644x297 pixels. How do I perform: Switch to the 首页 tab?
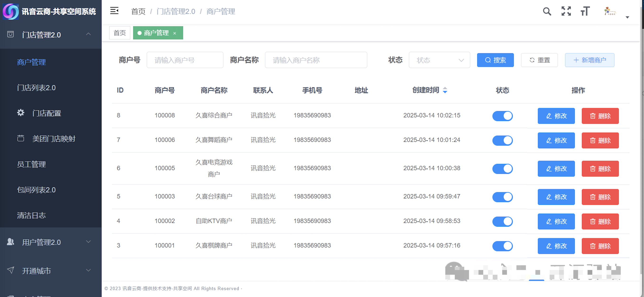click(120, 33)
